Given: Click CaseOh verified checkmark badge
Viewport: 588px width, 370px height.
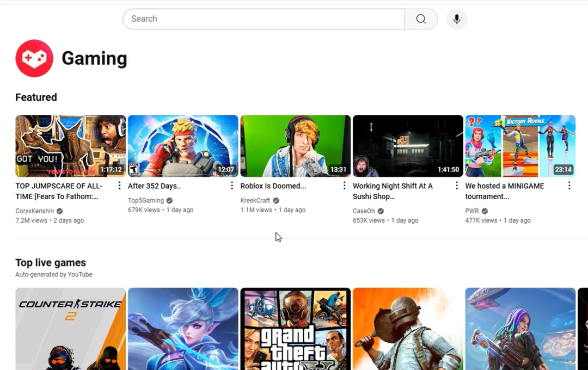Looking at the screenshot, I should [x=381, y=211].
